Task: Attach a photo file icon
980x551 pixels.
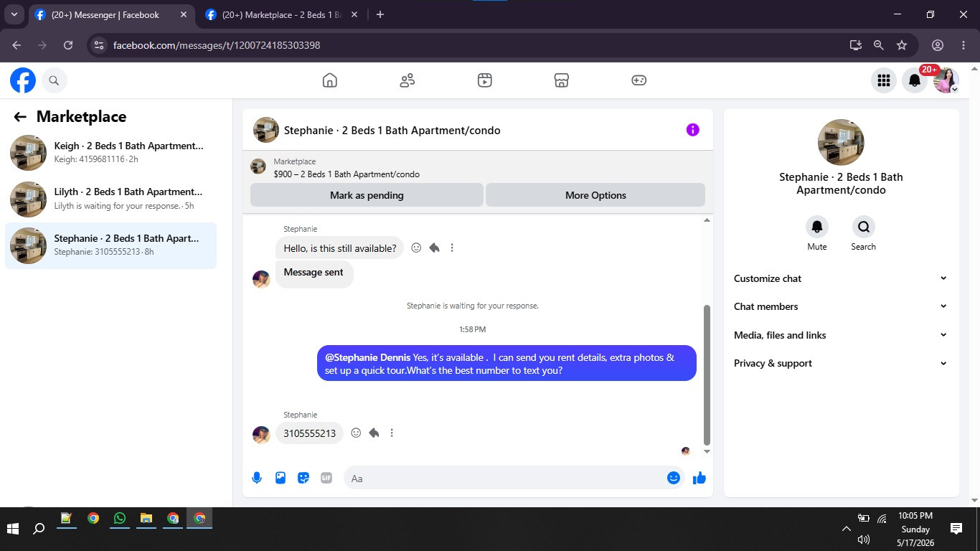Action: pyautogui.click(x=281, y=478)
